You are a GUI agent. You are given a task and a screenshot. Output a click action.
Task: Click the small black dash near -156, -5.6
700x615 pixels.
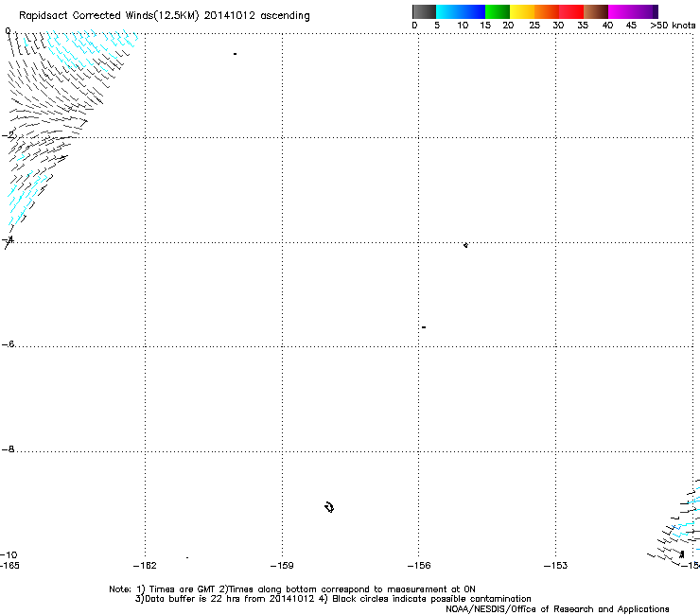click(424, 327)
